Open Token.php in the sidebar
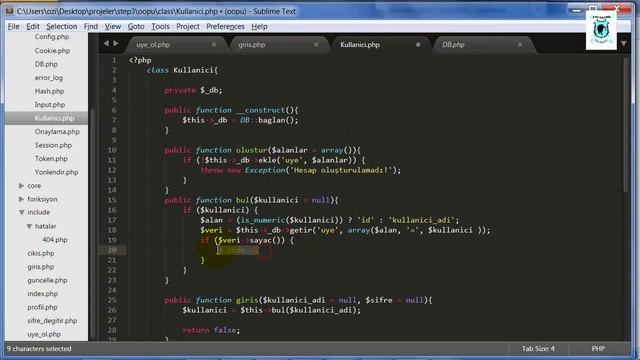640x360 pixels. (51, 158)
